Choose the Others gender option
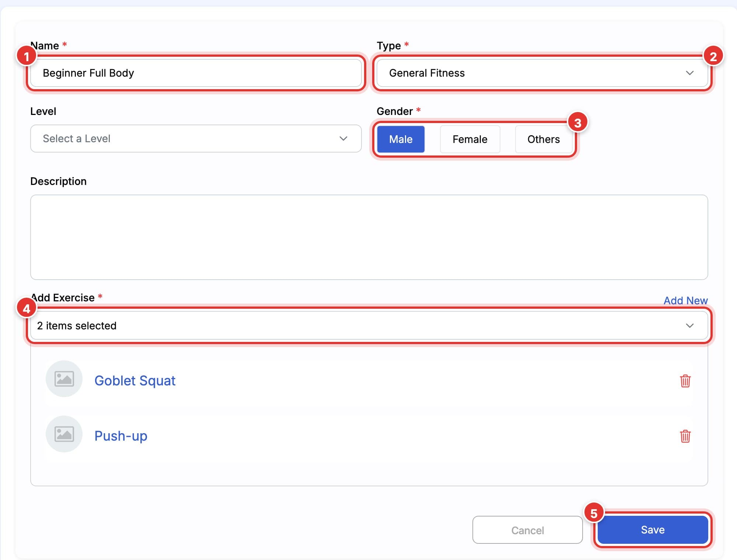The width and height of the screenshot is (737, 560). [x=544, y=139]
